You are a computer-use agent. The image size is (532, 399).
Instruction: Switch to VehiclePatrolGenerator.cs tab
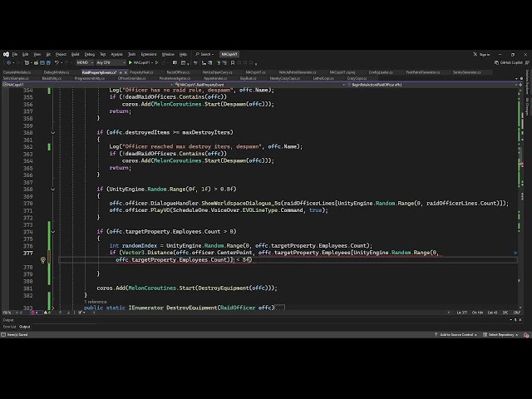(x=298, y=72)
